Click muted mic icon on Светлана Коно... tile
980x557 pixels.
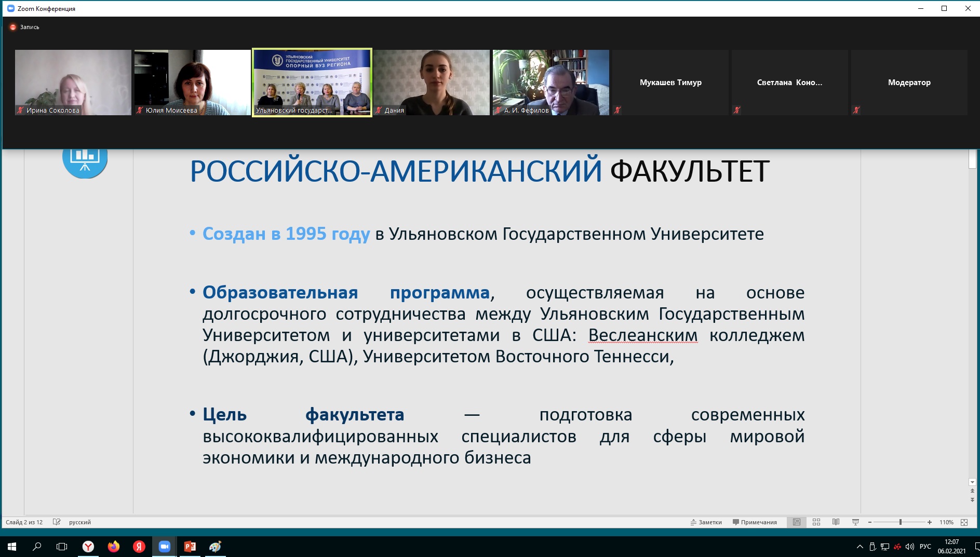pyautogui.click(x=737, y=110)
